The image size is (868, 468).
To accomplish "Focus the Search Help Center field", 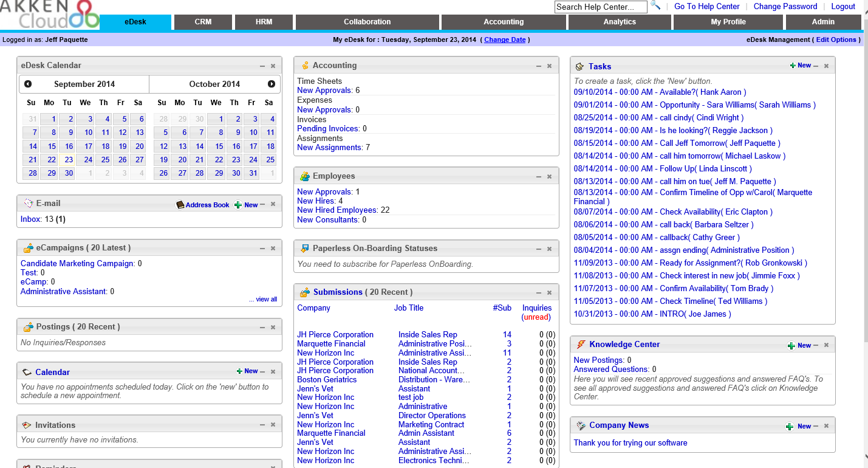I will tap(601, 7).
